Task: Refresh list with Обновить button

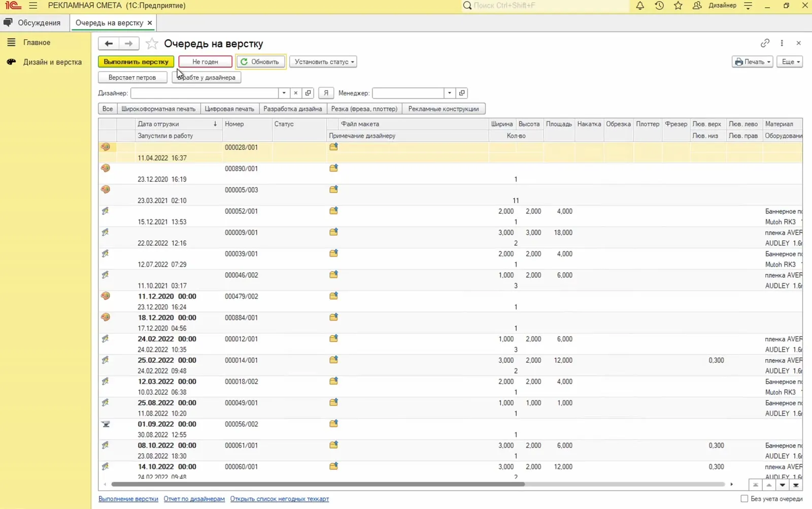Action: 260,62
